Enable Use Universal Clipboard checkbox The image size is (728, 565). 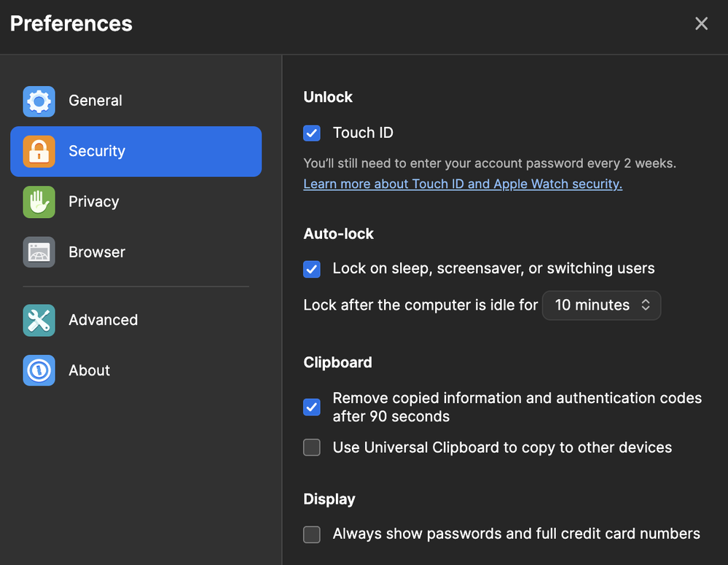pos(312,448)
